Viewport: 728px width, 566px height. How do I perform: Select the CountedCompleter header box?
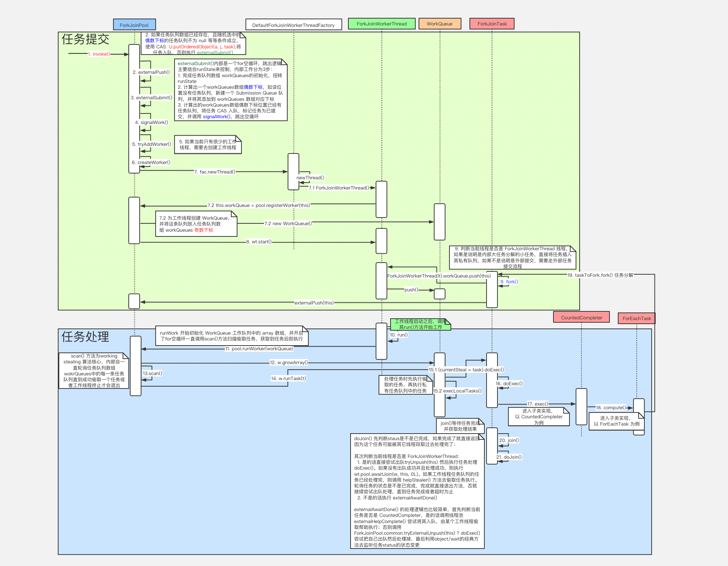(581, 317)
